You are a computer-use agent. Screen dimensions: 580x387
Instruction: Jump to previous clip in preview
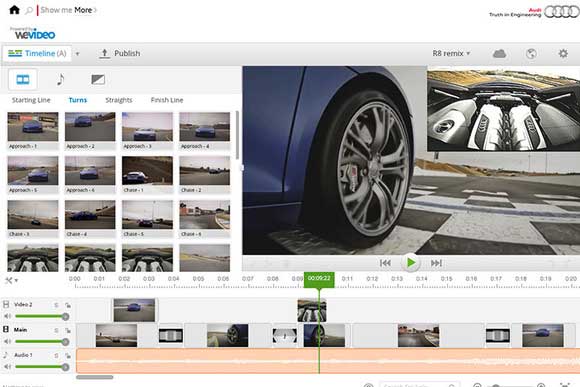coord(385,263)
